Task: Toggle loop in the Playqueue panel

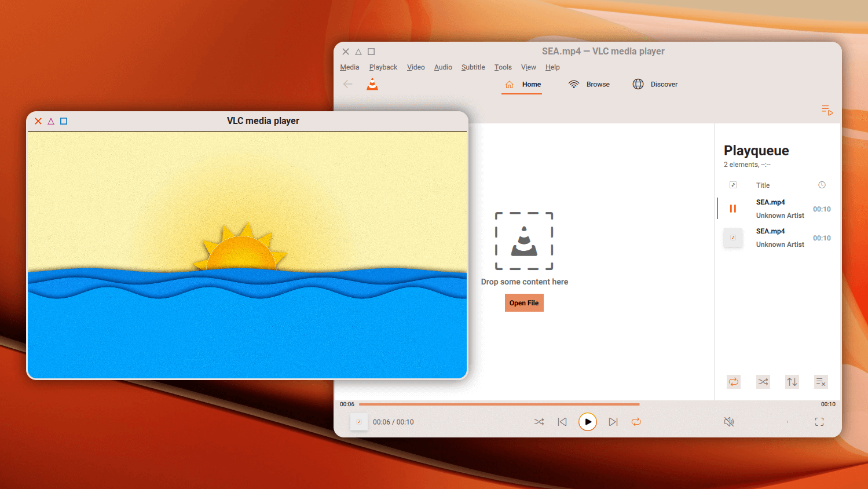Action: (734, 382)
